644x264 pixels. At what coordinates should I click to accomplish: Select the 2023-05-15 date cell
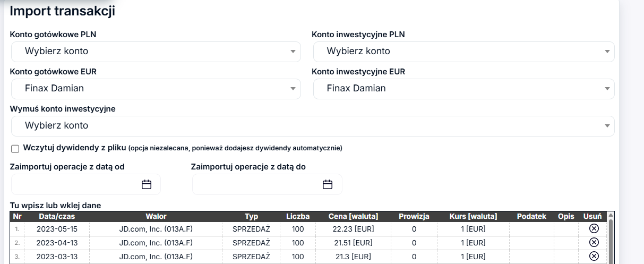point(57,229)
